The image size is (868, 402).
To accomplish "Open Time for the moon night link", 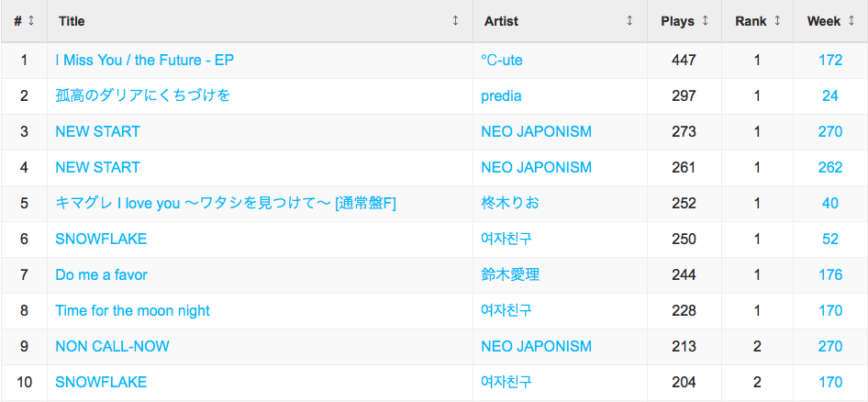I will click(x=132, y=310).
